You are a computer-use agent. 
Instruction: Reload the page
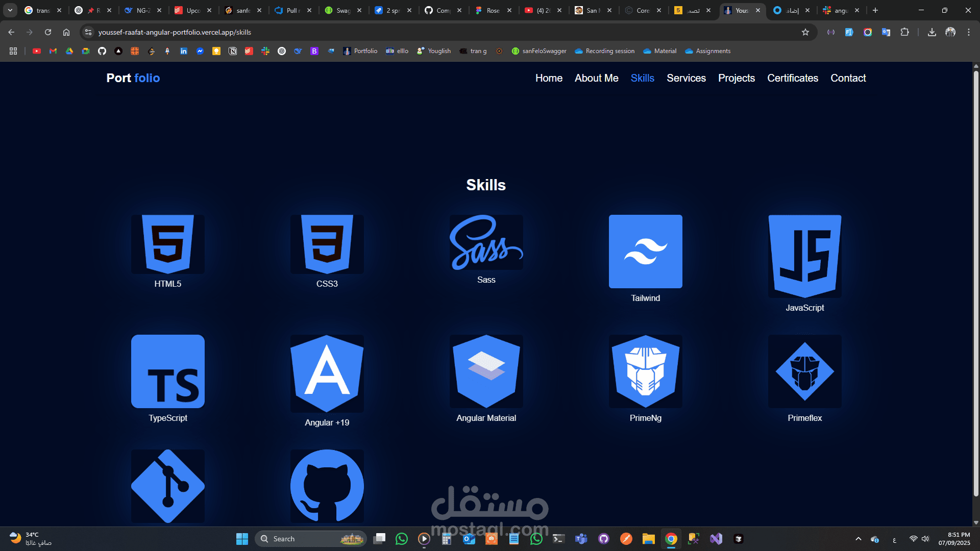point(48,32)
